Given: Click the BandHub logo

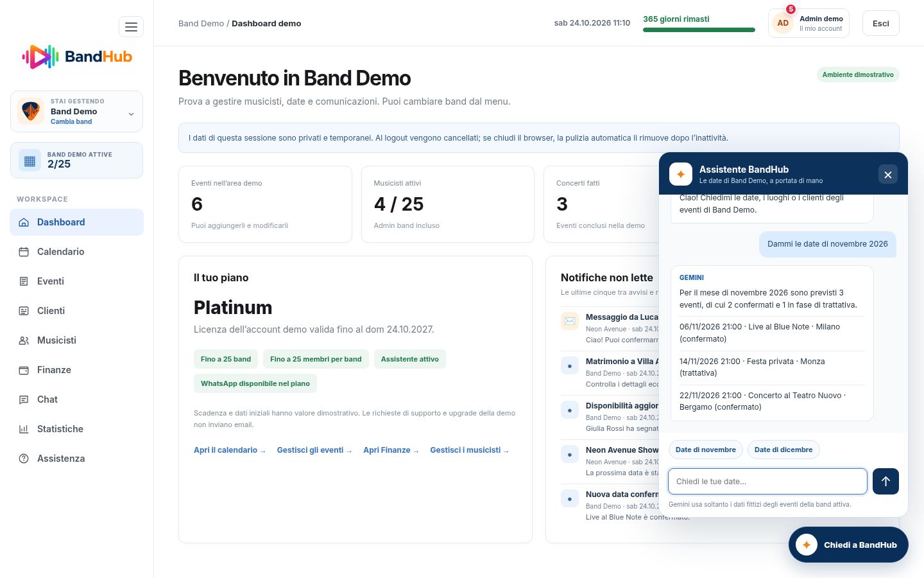Looking at the screenshot, I should tap(77, 57).
